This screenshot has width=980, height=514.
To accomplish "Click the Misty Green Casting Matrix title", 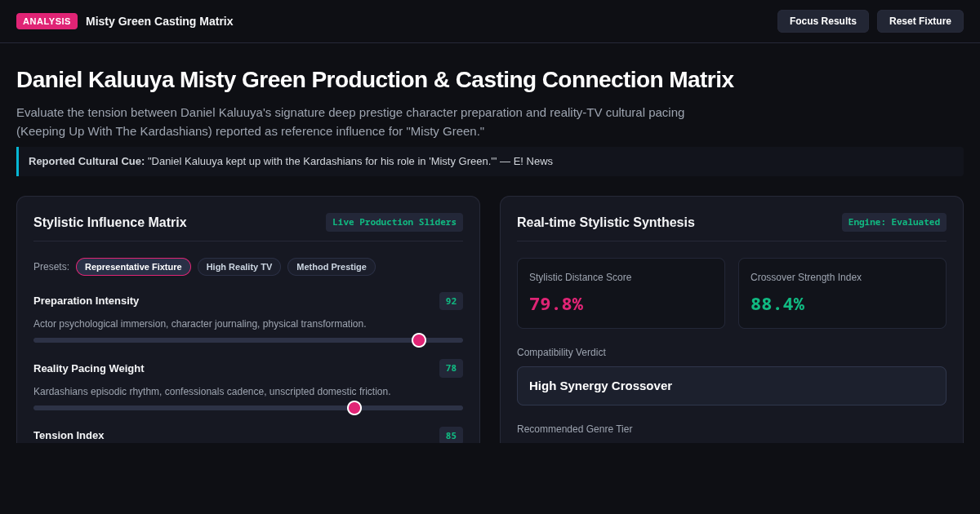I will pyautogui.click(x=159, y=21).
